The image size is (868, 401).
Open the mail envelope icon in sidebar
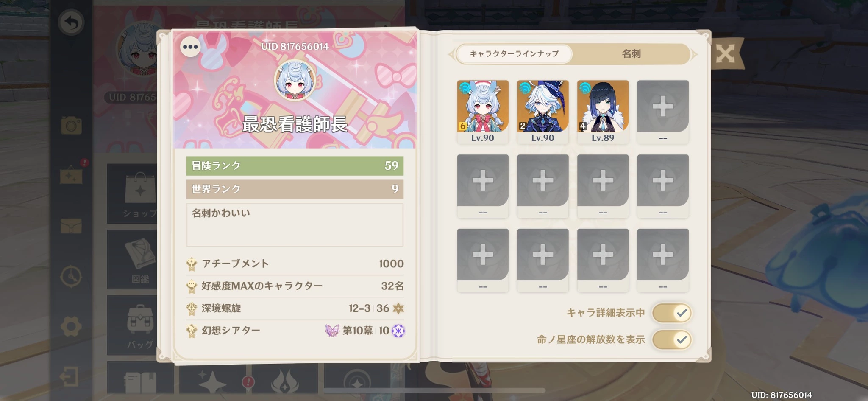pos(71,226)
